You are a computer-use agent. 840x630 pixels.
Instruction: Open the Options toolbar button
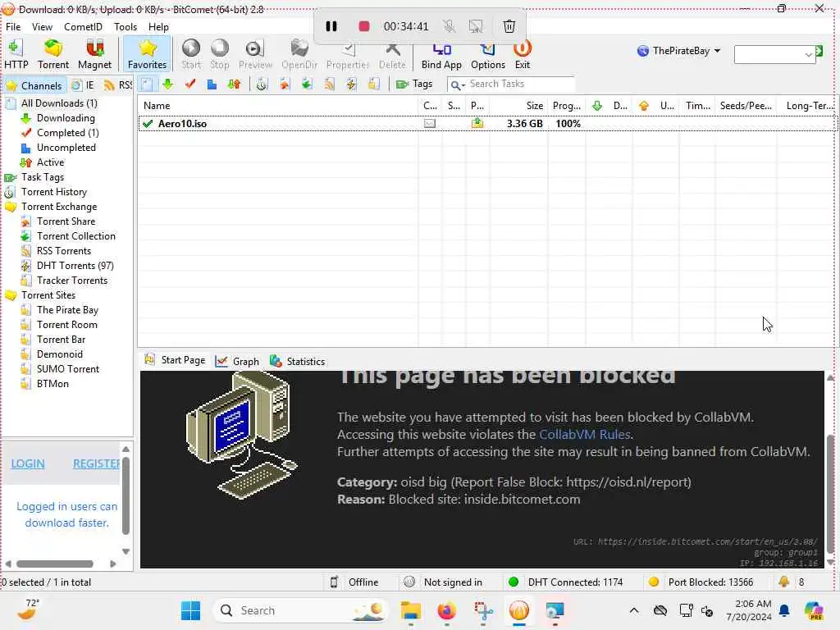pyautogui.click(x=488, y=55)
